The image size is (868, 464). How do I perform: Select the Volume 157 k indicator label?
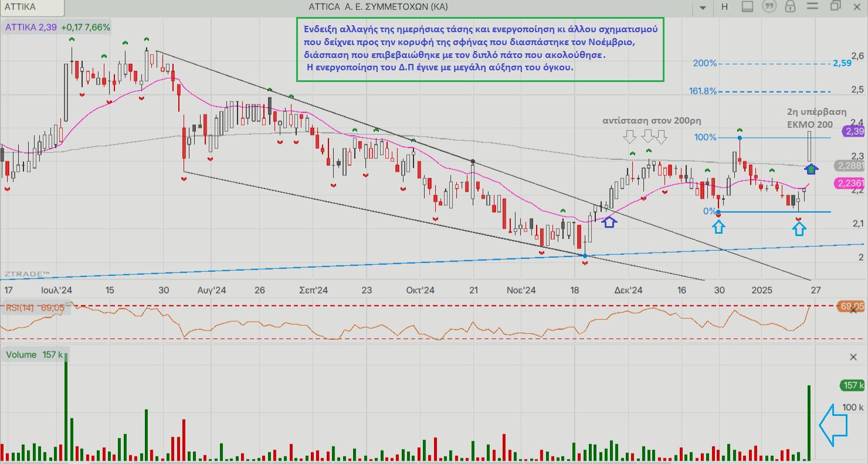click(35, 354)
